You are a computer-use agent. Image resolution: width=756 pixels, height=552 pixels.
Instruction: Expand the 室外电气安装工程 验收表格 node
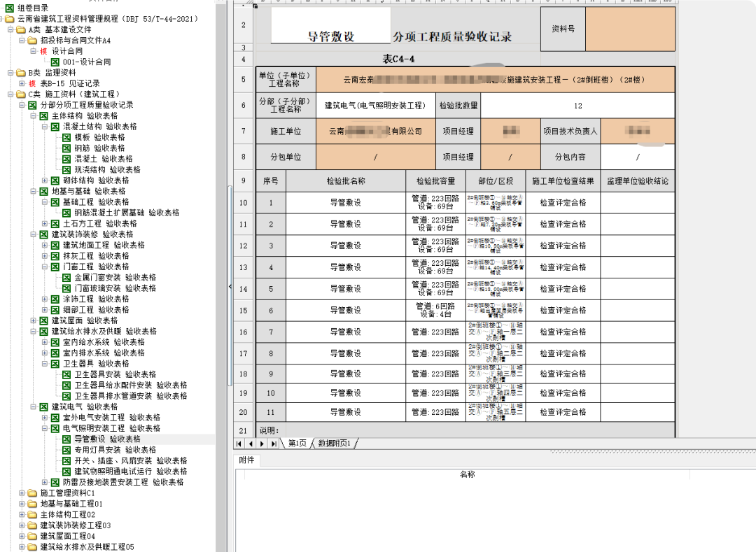coord(44,418)
